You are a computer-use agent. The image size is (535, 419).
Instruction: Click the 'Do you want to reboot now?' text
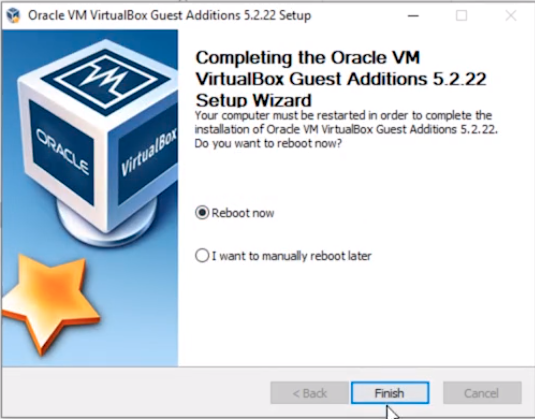point(268,143)
